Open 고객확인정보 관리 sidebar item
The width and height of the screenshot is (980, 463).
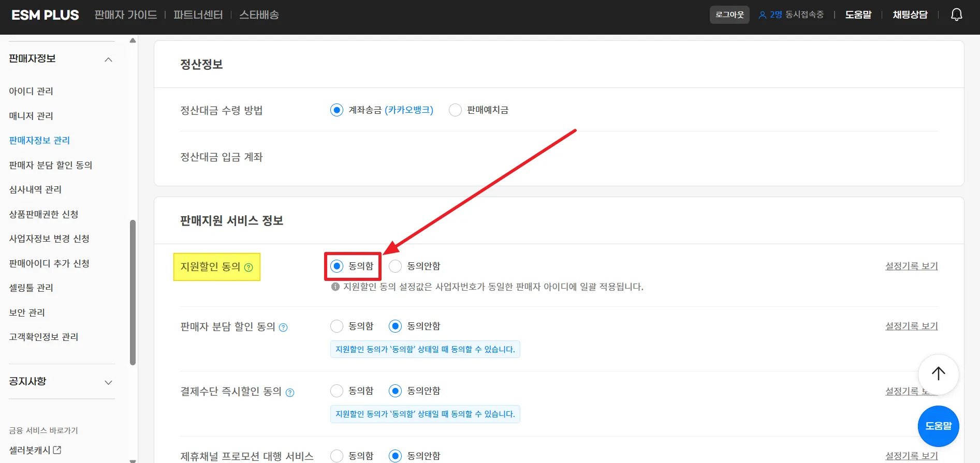43,337
